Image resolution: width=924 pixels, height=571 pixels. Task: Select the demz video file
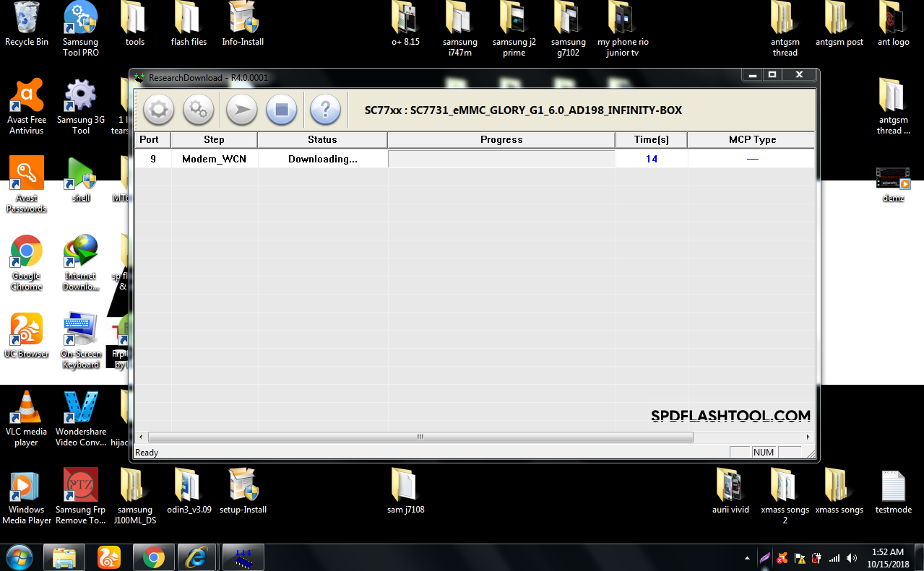click(x=894, y=185)
